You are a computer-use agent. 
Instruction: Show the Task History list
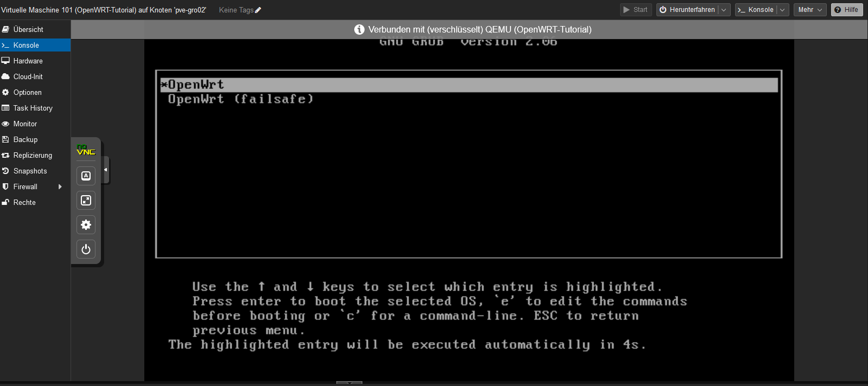point(35,108)
